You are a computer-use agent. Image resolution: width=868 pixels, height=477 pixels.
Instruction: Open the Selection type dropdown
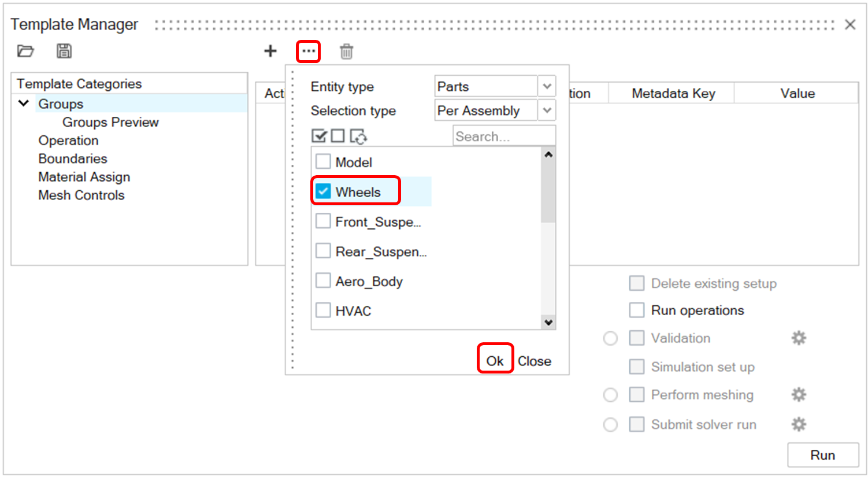(547, 110)
